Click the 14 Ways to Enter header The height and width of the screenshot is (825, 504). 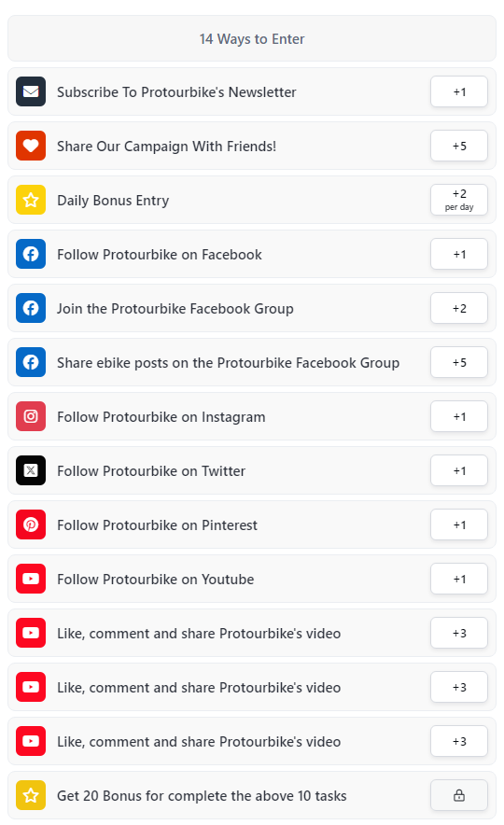[x=252, y=38]
